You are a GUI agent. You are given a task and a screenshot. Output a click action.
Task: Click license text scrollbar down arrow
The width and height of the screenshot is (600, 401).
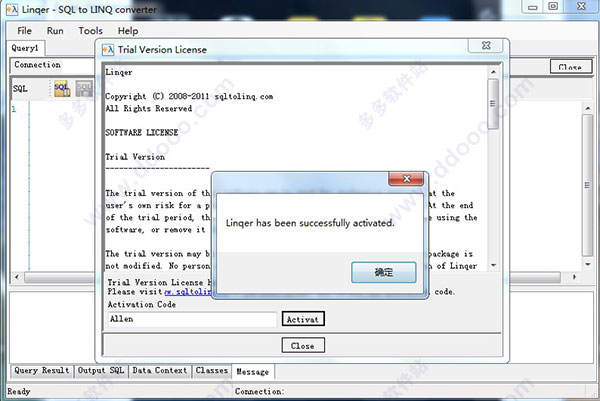coord(493,265)
